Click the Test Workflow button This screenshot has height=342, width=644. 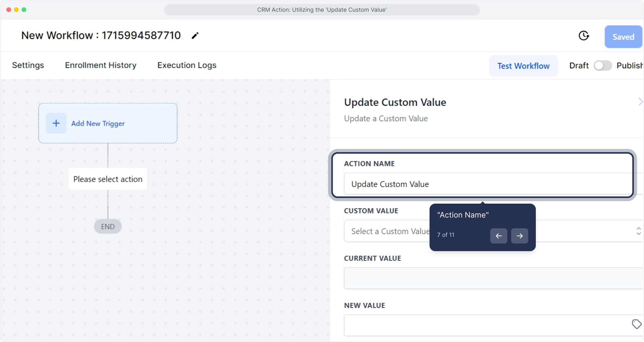click(x=523, y=66)
